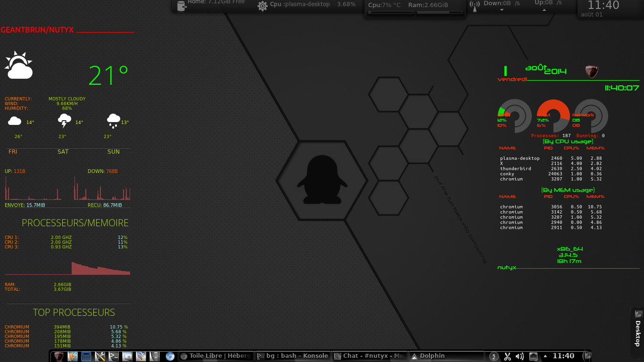Open the notifications counter showing 2
The height and width of the screenshot is (362, 644).
point(494,356)
